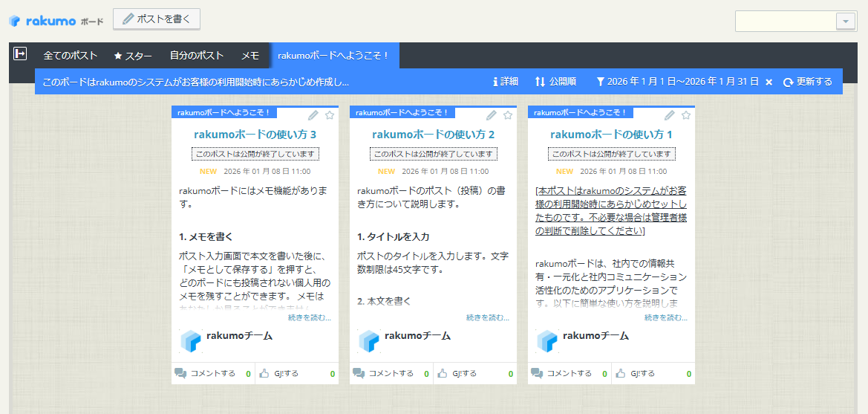This screenshot has height=414, width=868.
Task: Click the underlined system notice in 使い方 1
Action: point(611,210)
